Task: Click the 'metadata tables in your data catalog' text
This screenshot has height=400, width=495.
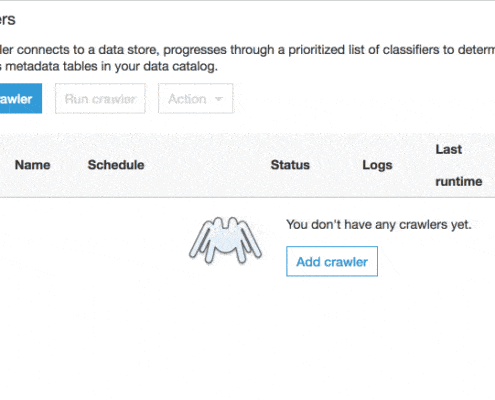Action: pos(111,66)
